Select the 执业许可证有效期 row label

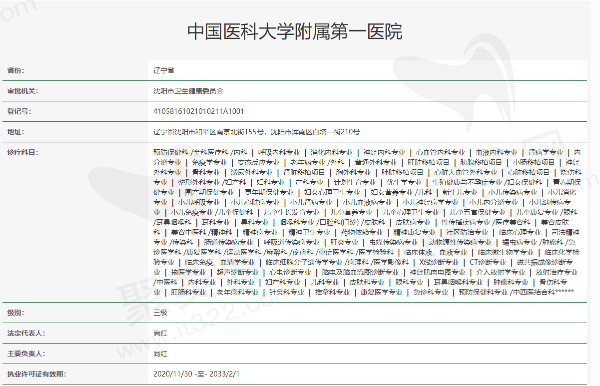[x=36, y=374]
